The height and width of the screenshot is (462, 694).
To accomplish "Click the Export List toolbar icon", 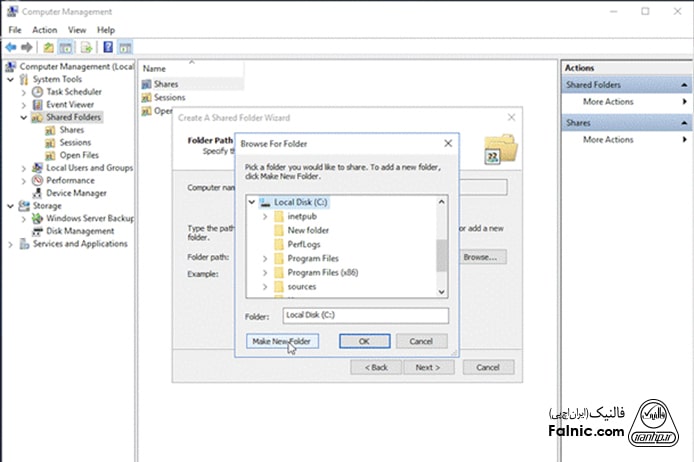I will [x=86, y=47].
